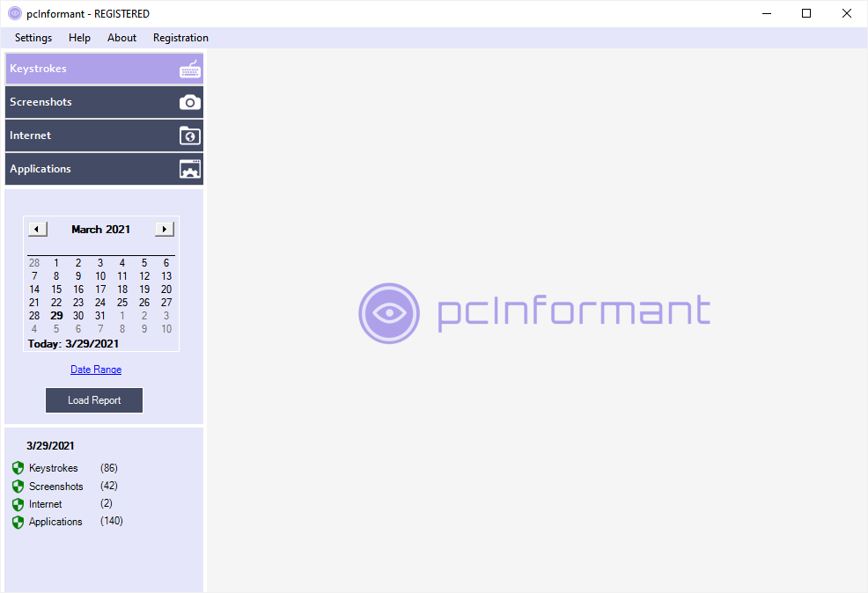Select March 1 in the calendar
The width and height of the screenshot is (868, 593).
[56, 263]
